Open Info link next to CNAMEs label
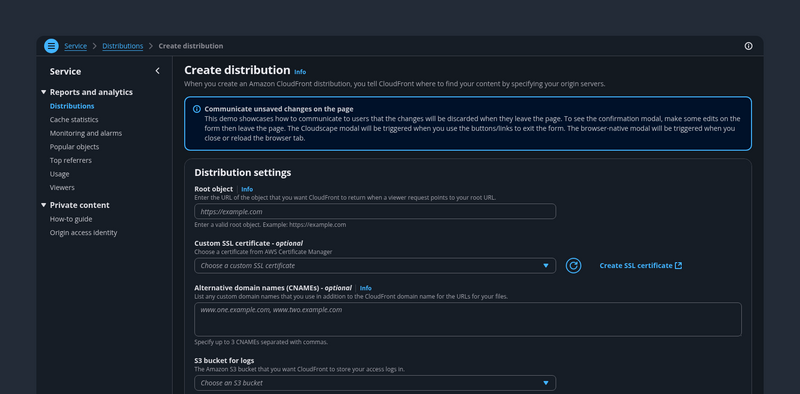Screen dimensions: 800x394 (x=365, y=288)
